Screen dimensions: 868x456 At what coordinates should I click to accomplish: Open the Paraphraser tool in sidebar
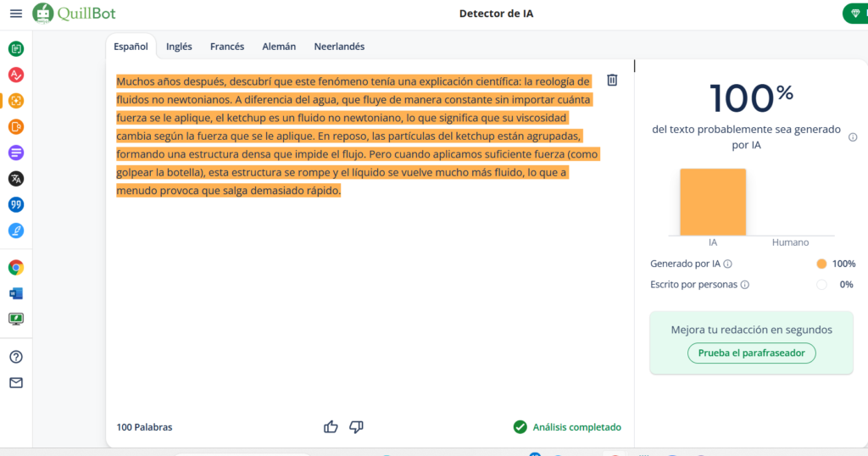pos(16,48)
